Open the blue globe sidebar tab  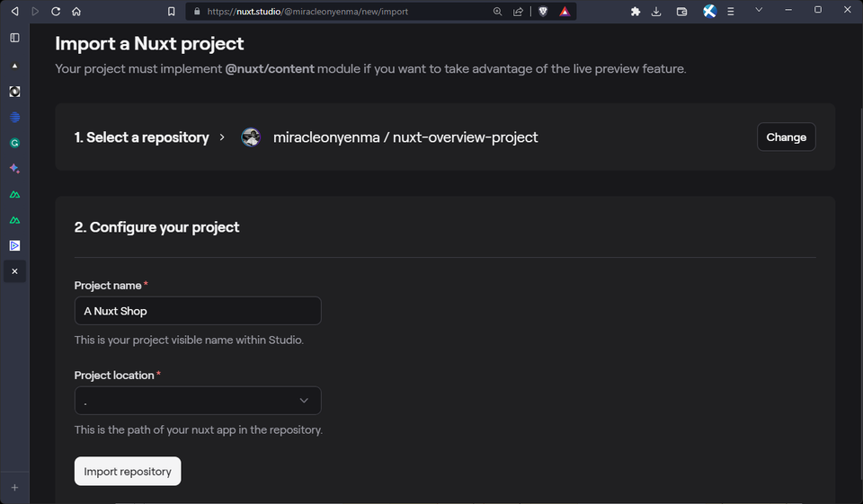(x=15, y=117)
